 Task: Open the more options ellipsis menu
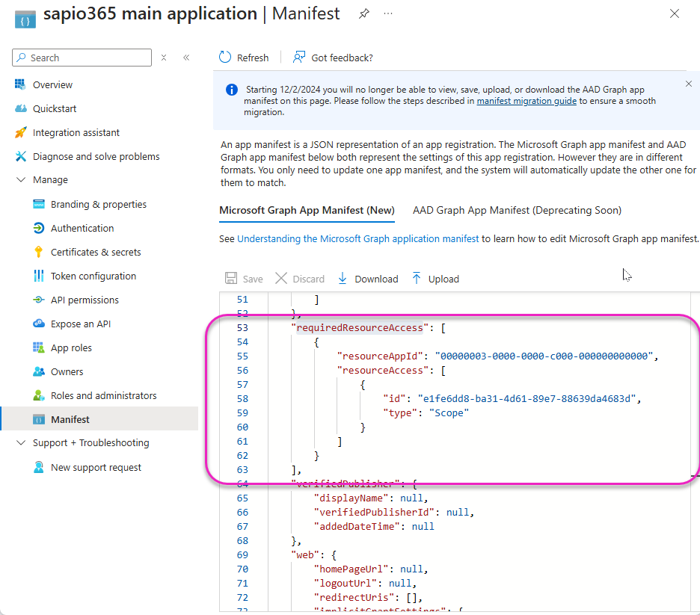(x=387, y=13)
